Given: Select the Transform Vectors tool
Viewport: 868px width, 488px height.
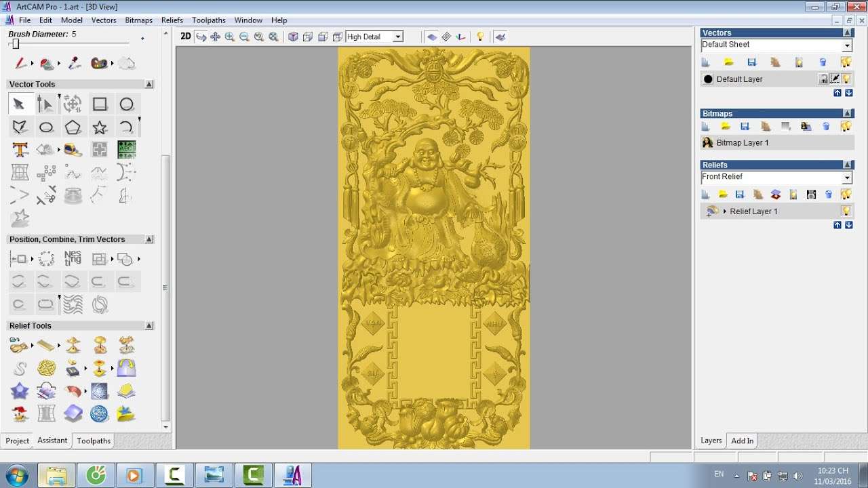Looking at the screenshot, I should click(x=73, y=104).
